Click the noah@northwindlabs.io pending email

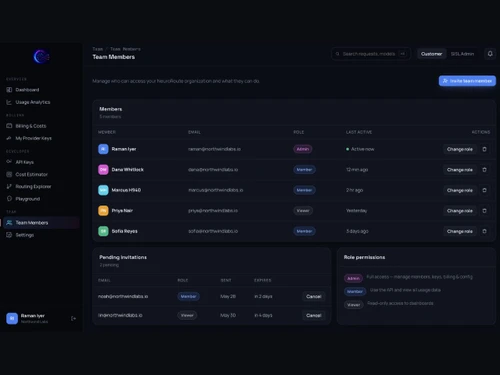pos(123,296)
